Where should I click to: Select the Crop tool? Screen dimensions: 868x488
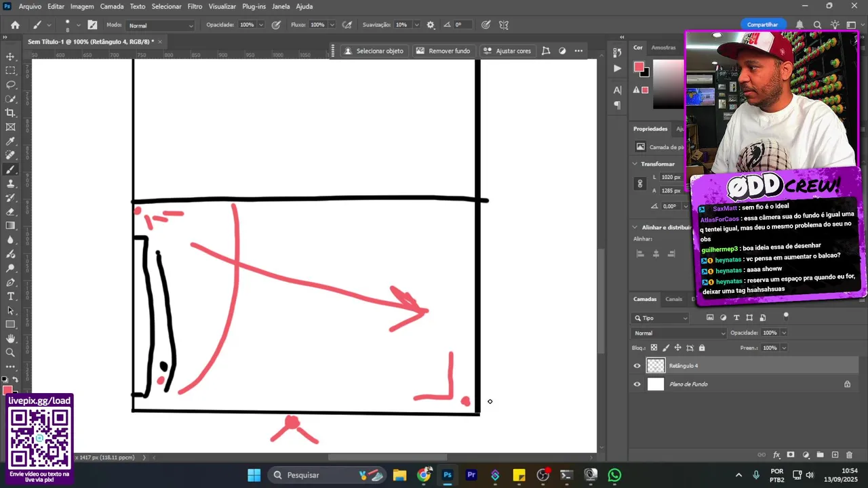pos(10,113)
